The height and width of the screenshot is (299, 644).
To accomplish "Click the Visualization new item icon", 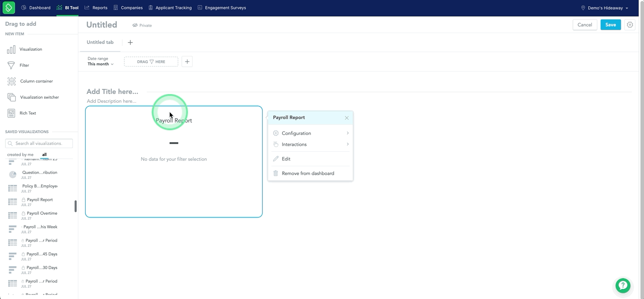I will [11, 49].
